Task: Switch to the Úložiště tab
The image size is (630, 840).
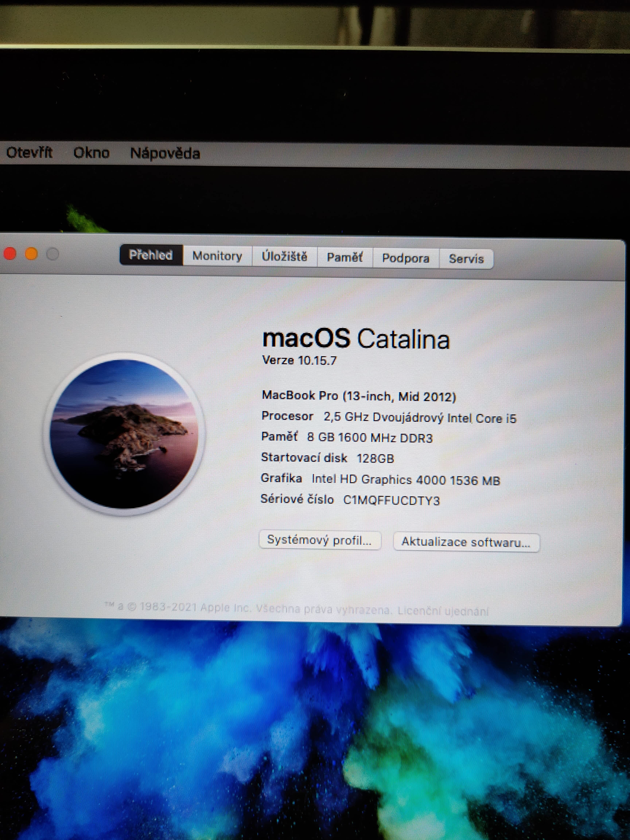Action: (x=284, y=257)
